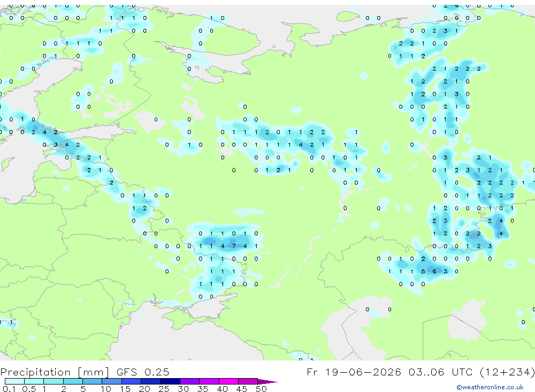Open the weatheronline.co.uk copyright link
The width and height of the screenshot is (535, 392).
point(490,387)
